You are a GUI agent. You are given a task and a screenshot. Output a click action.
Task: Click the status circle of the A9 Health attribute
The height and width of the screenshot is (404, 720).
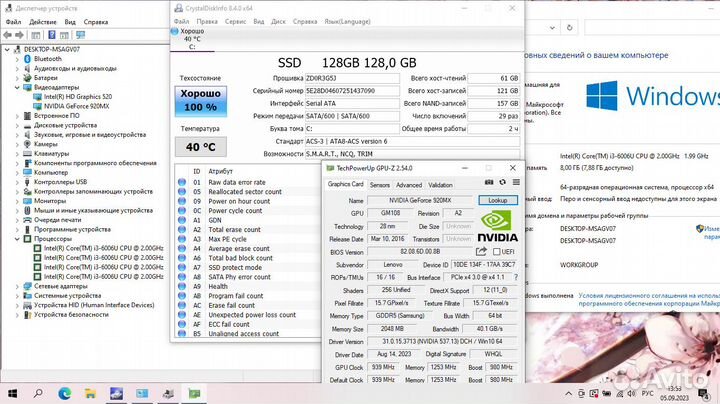point(182,286)
